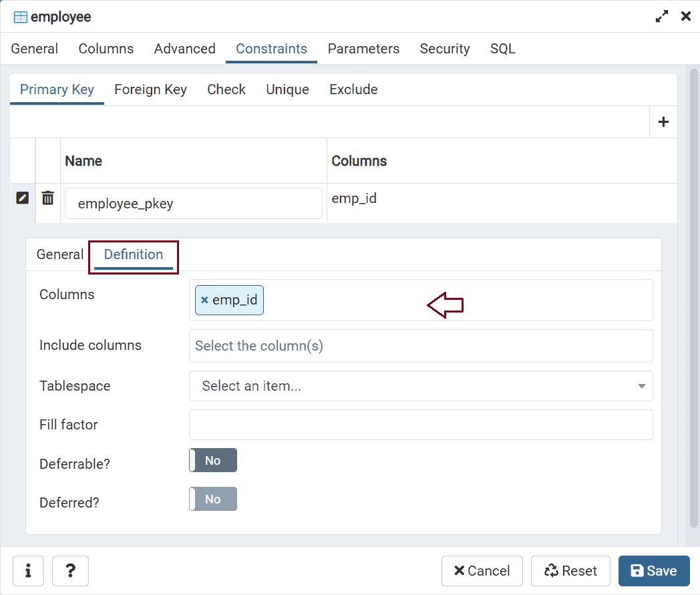
Task: Open help with the question mark button
Action: tap(70, 571)
